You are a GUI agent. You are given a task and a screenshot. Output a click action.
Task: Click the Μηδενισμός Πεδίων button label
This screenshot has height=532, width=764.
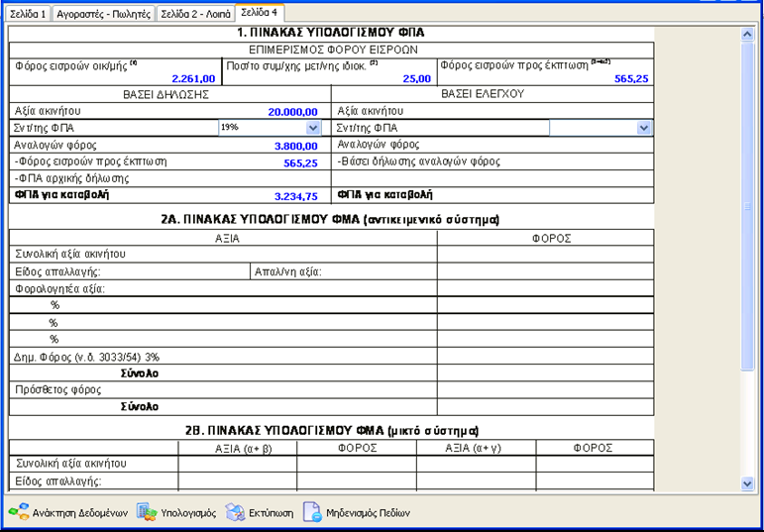point(368,513)
